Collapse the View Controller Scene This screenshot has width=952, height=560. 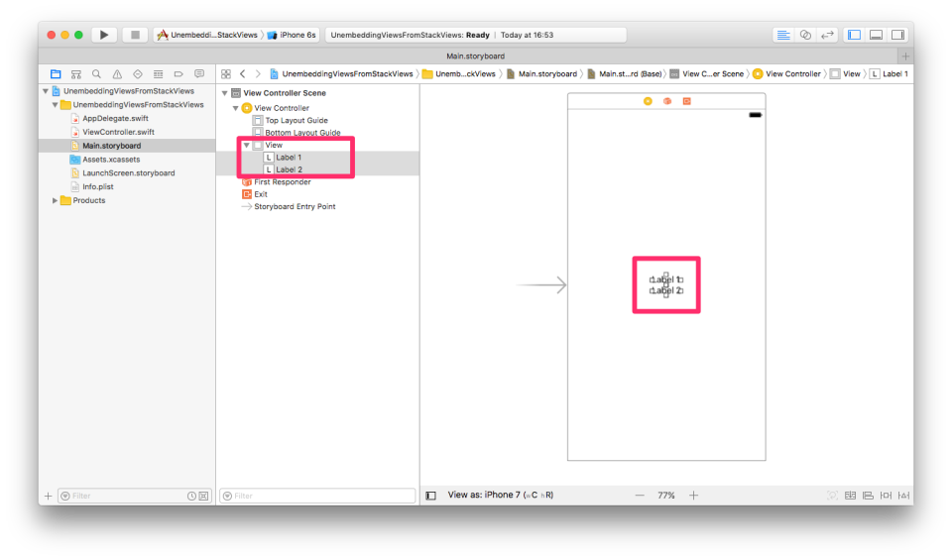coord(225,93)
